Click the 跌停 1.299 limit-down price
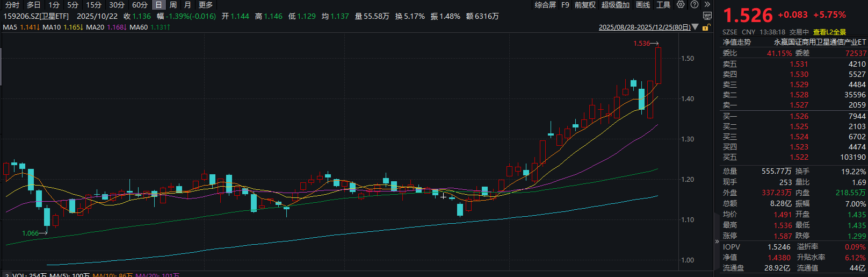868x277 pixels. [857, 236]
